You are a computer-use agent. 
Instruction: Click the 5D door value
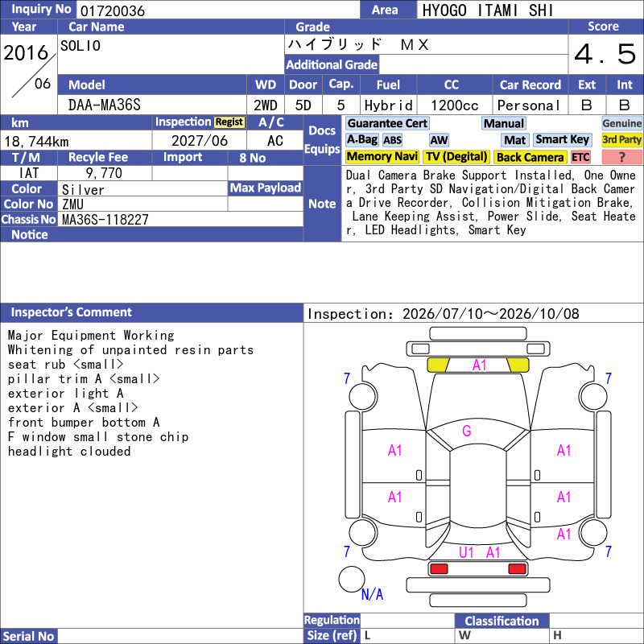point(303,105)
